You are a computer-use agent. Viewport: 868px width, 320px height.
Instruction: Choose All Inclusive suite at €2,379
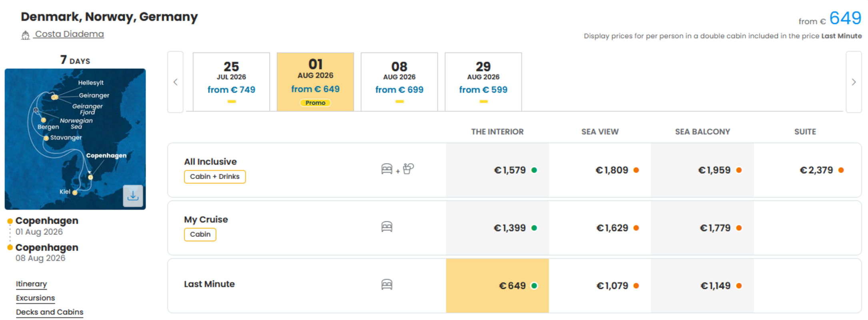[807, 170]
